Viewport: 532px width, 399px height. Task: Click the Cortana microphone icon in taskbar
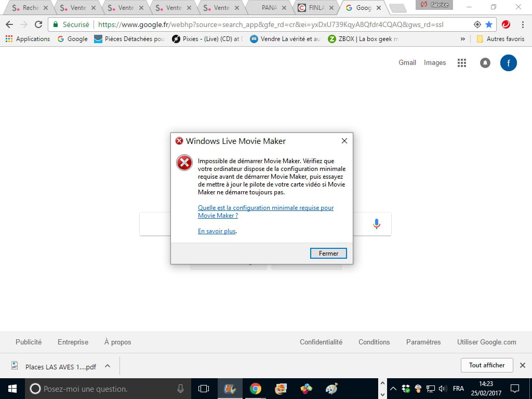tap(180, 389)
